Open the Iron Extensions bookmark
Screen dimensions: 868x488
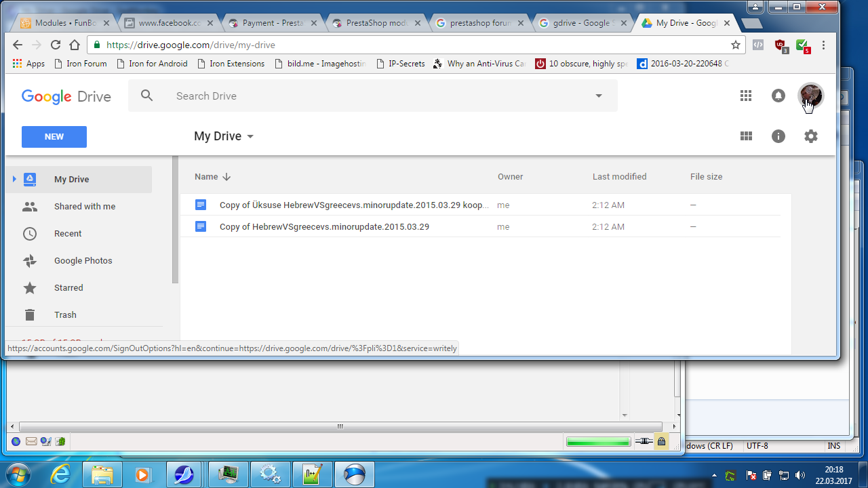tap(231, 64)
